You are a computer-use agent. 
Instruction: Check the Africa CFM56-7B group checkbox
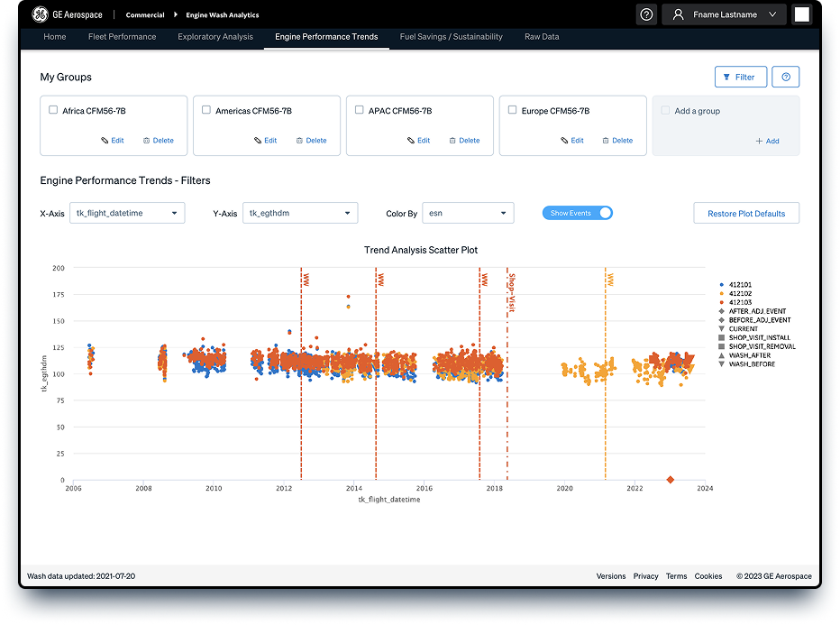pos(53,110)
